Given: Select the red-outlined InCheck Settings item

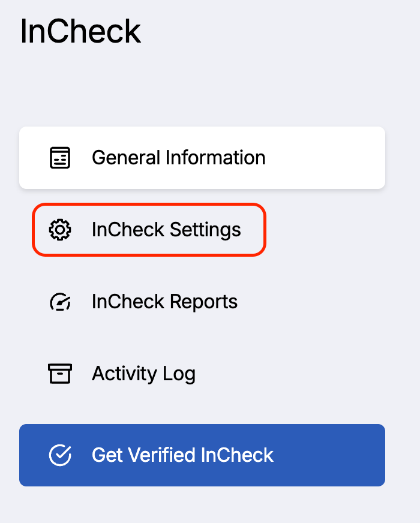Looking at the screenshot, I should tap(149, 230).
